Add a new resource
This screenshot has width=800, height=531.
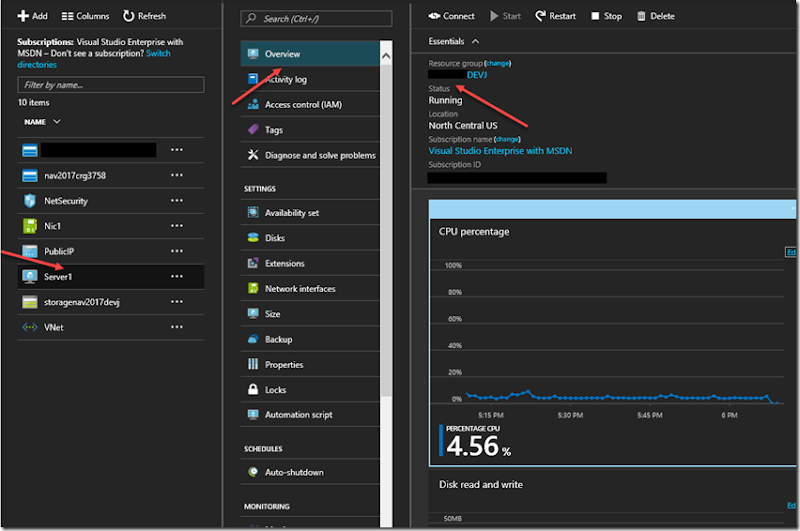(x=32, y=16)
